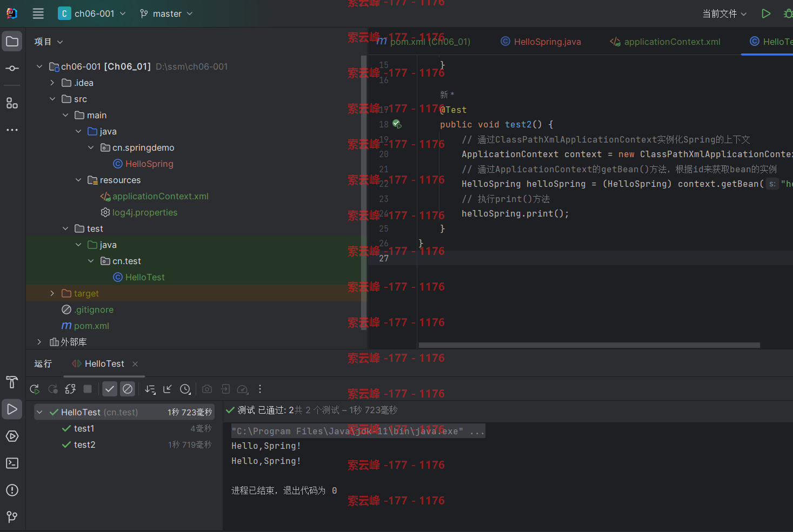Viewport: 793px width, 532px height.
Task: Open the Services tool window
Action: [x=12, y=436]
